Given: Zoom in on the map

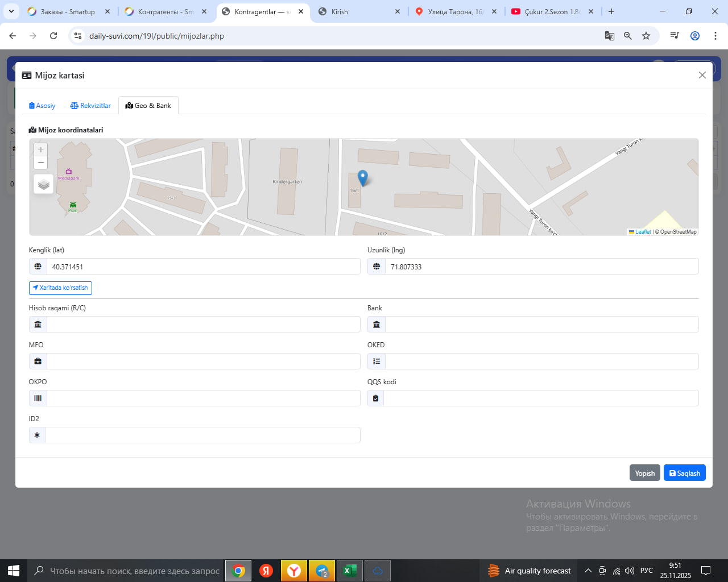Looking at the screenshot, I should tap(40, 149).
